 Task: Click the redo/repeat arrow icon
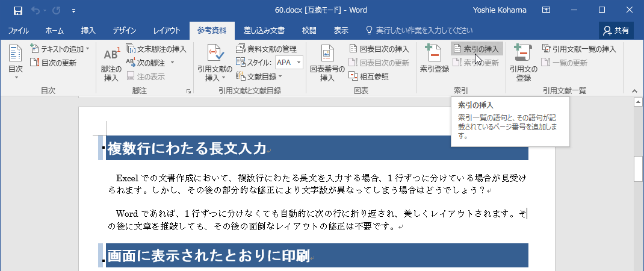[x=57, y=11]
